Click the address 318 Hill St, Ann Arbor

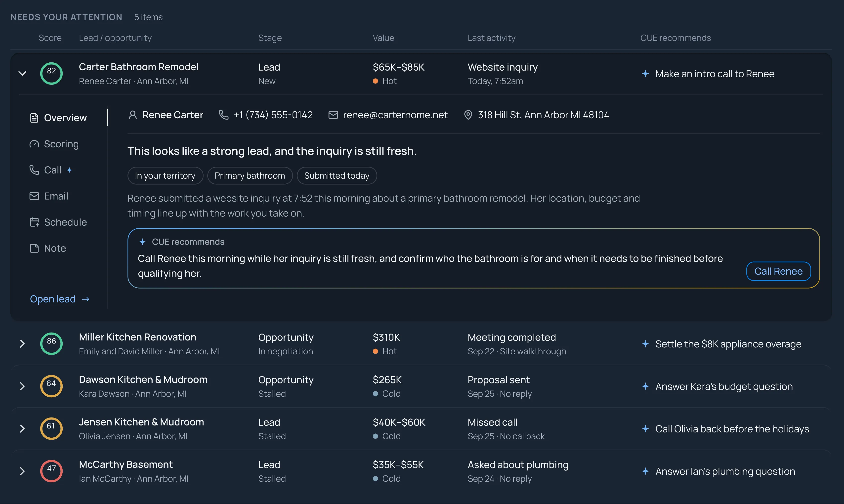pos(544,115)
